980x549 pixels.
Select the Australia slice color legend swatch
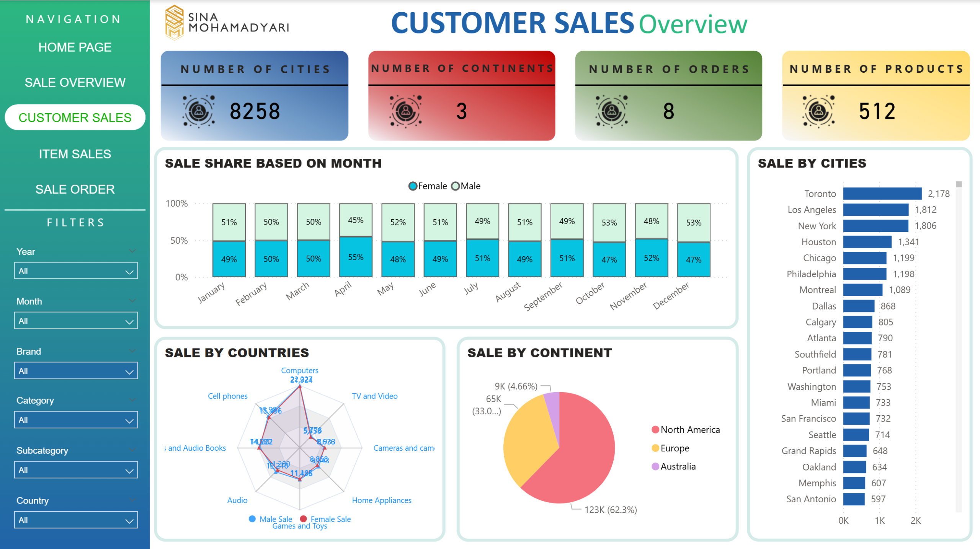pyautogui.click(x=655, y=466)
